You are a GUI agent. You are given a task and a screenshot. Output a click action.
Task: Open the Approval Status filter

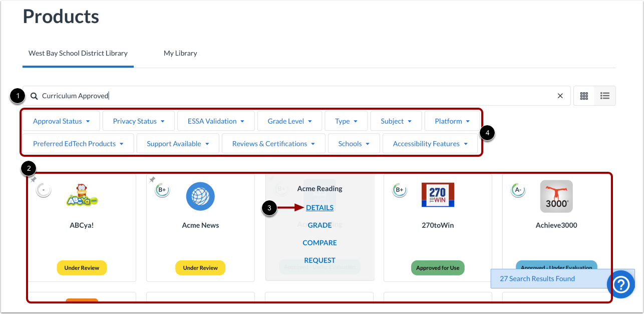click(61, 121)
